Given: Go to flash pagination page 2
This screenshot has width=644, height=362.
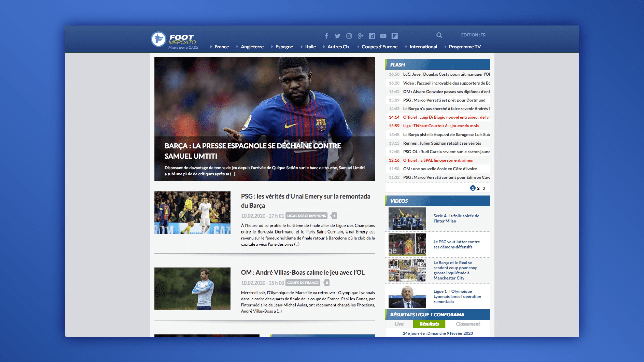Looking at the screenshot, I should tap(478, 188).
